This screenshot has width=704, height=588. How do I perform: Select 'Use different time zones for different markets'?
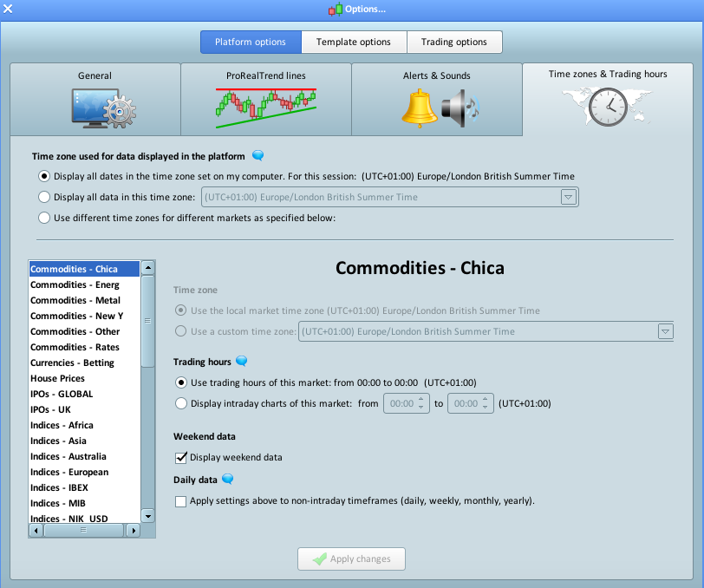(44, 218)
